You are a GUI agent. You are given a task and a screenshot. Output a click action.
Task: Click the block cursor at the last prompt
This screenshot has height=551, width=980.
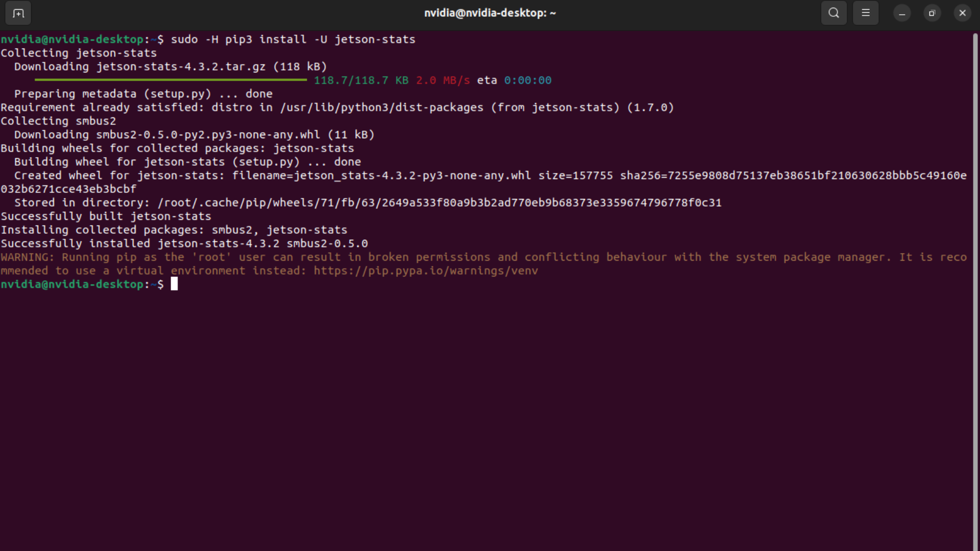(x=174, y=284)
